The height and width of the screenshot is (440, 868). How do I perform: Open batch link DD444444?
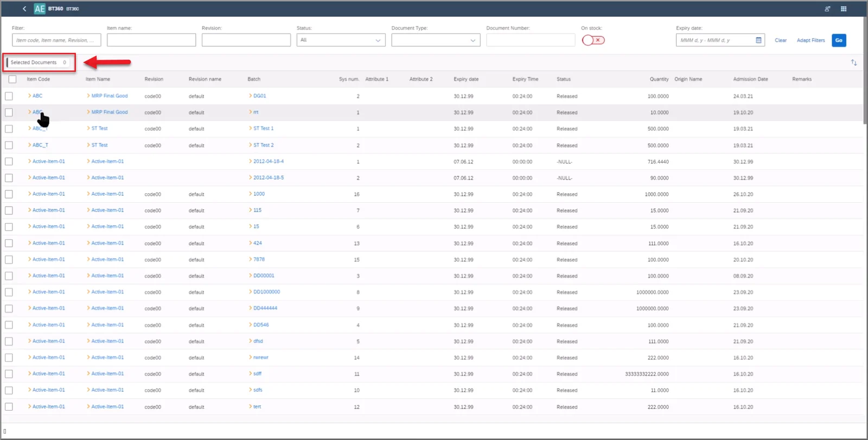click(265, 308)
